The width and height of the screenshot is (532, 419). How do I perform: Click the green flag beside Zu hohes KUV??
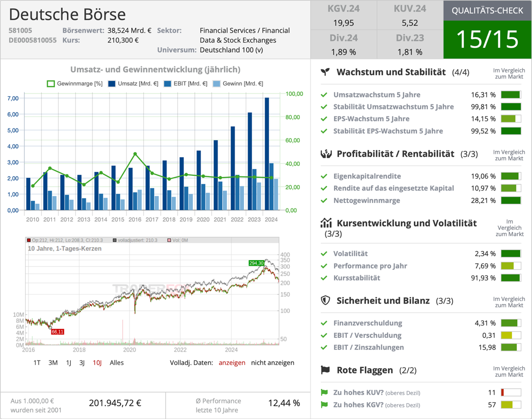pyautogui.click(x=324, y=393)
